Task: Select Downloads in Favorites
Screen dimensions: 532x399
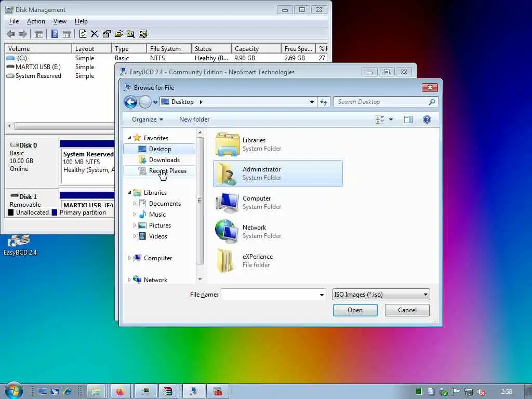Action: 159,160
